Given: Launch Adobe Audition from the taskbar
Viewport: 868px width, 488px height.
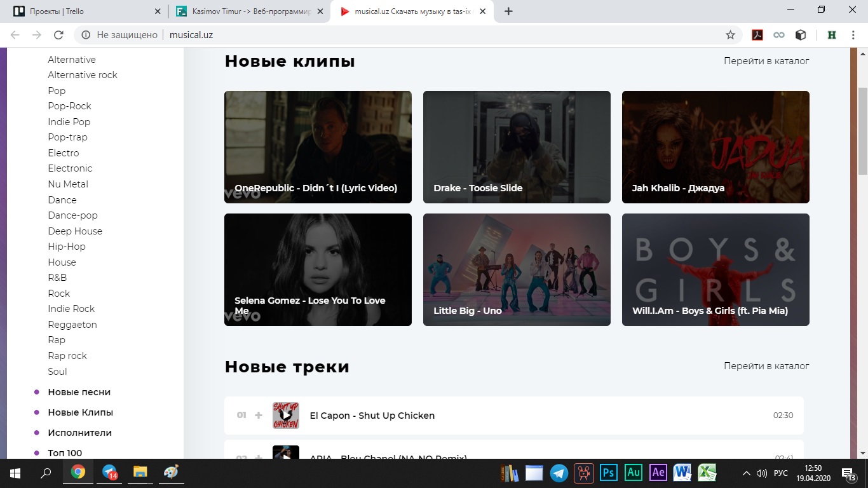Looking at the screenshot, I should pyautogui.click(x=634, y=473).
